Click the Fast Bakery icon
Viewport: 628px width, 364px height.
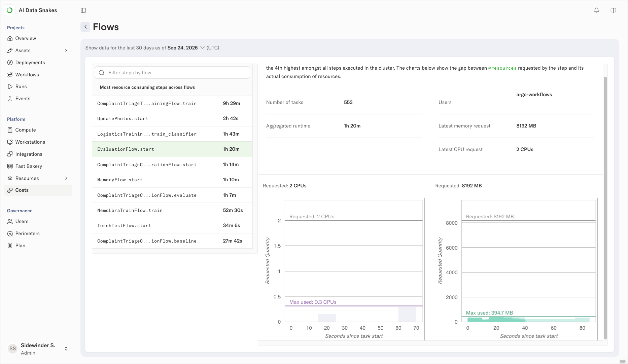coord(10,166)
